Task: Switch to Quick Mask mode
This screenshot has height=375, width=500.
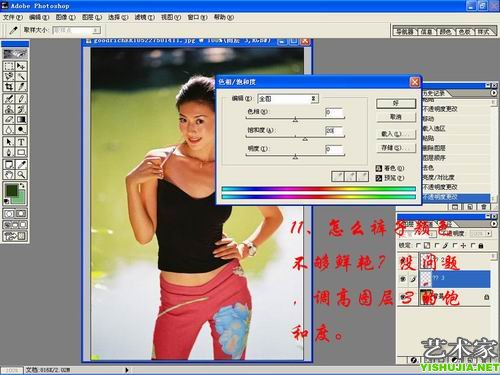Action: pos(21,213)
